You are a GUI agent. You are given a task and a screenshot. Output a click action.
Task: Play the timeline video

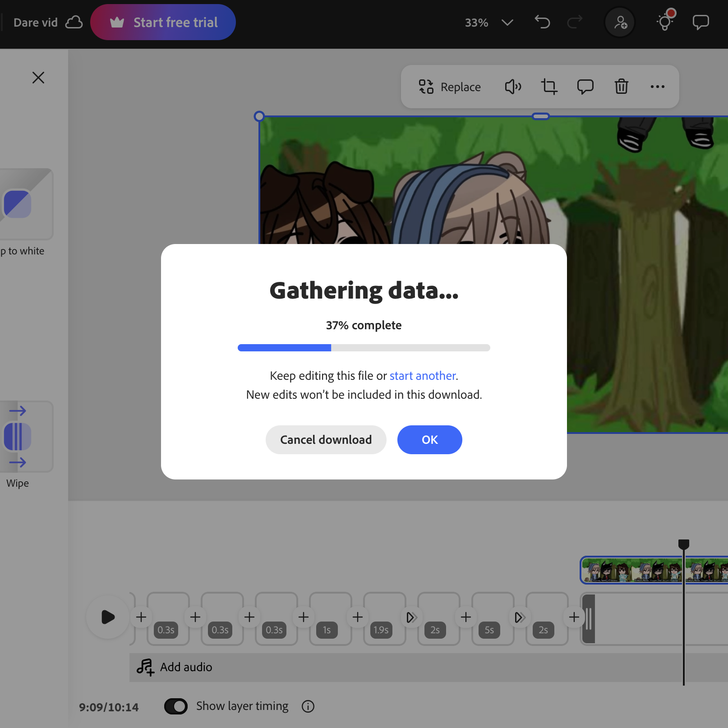pyautogui.click(x=108, y=617)
